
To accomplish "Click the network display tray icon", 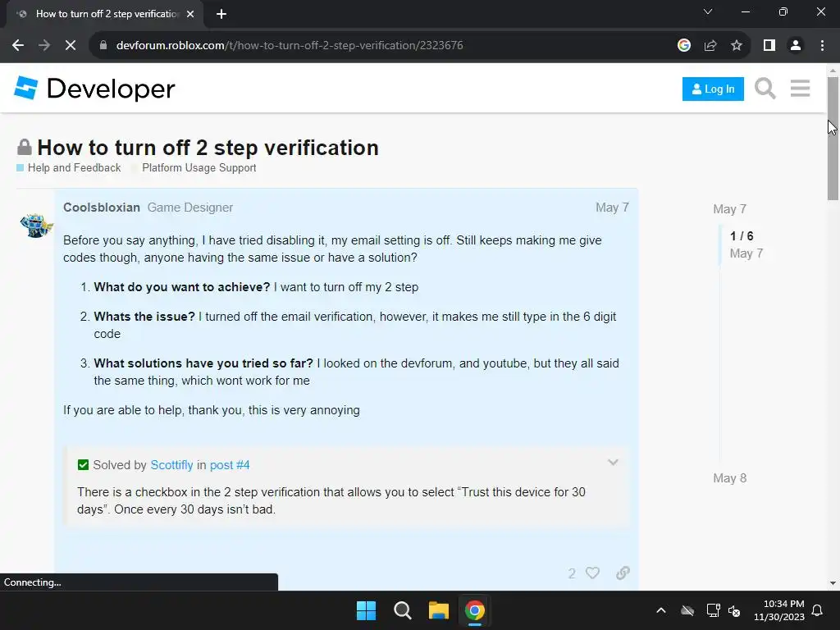I will click(x=713, y=610).
